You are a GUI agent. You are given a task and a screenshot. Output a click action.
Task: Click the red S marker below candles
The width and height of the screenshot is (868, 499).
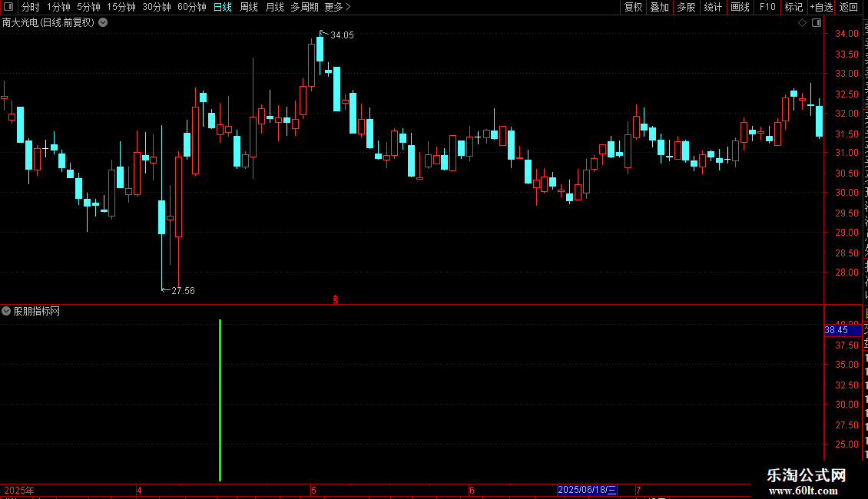pos(336,299)
